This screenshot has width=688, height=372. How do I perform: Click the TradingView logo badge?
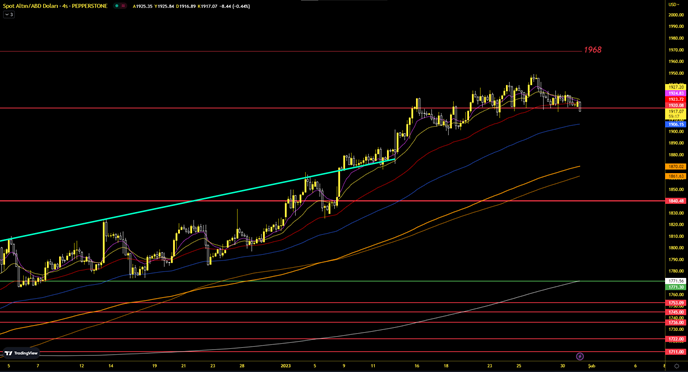(x=21, y=353)
